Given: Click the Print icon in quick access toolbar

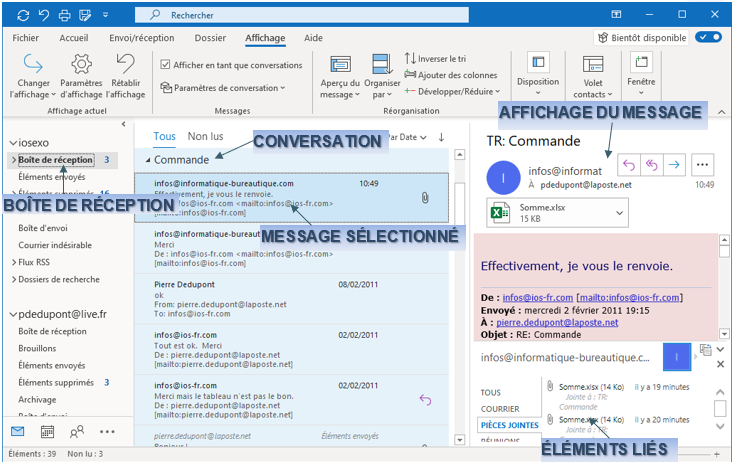Looking at the screenshot, I should pos(65,15).
